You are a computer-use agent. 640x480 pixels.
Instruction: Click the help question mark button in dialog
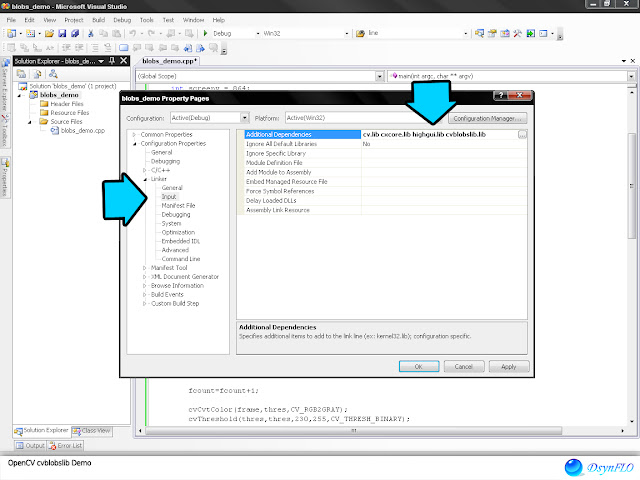click(500, 96)
